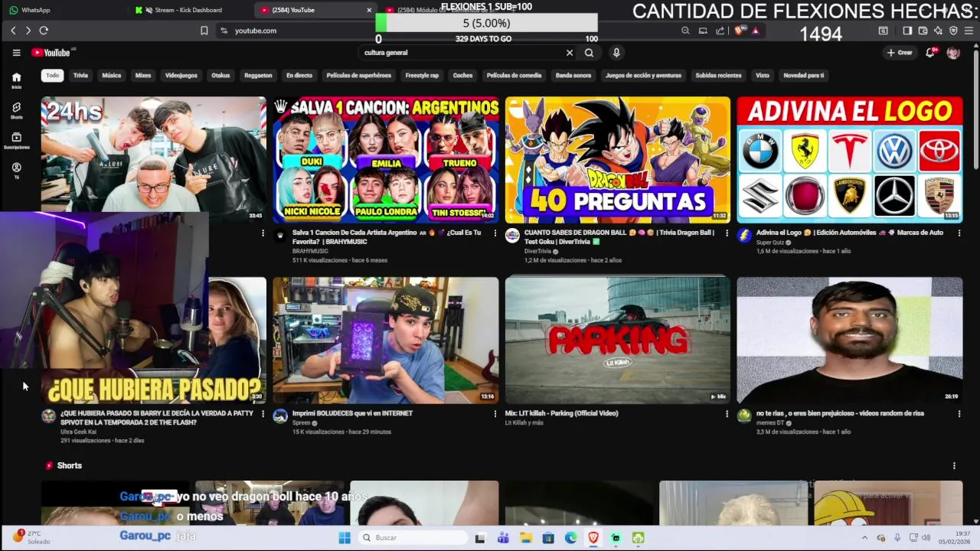This screenshot has width=980, height=551.
Task: Open more options for Dragon Ball trivia video
Action: (727, 233)
